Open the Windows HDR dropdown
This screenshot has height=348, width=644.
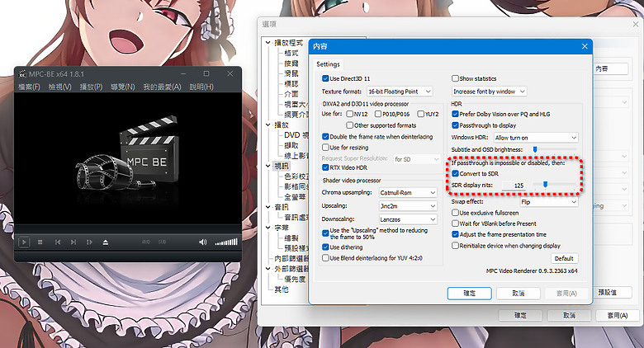pos(536,138)
